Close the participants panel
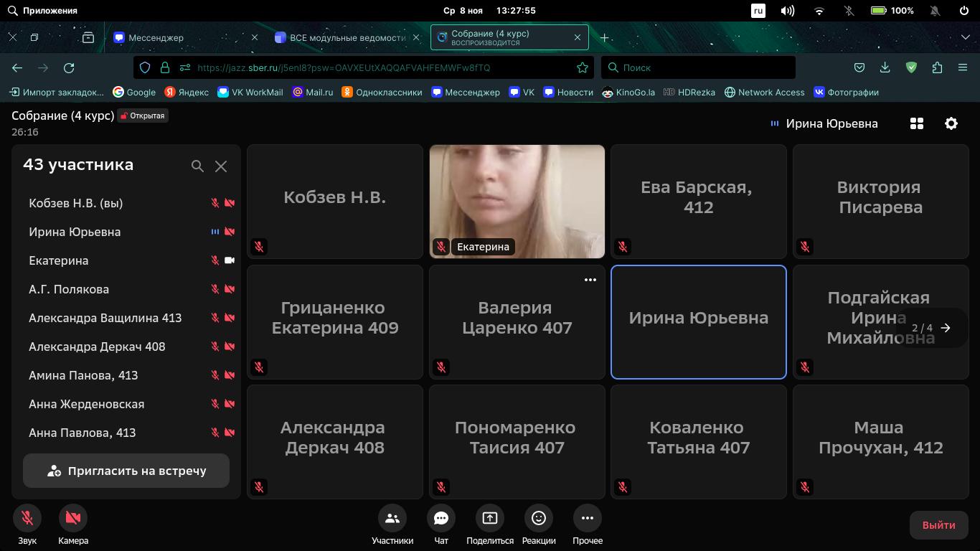 [x=221, y=166]
